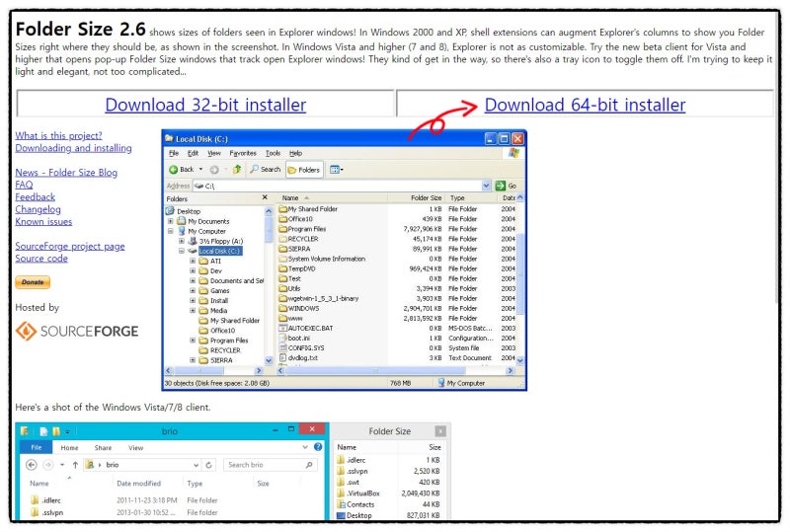The height and width of the screenshot is (532, 790).
Task: Click the refresh icon in the brio address bar
Action: tap(209, 465)
